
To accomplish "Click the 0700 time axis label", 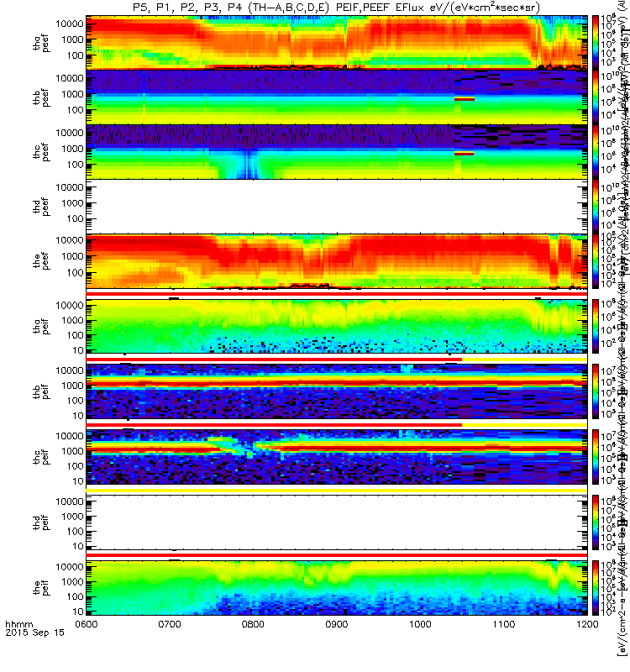I will (x=170, y=624).
